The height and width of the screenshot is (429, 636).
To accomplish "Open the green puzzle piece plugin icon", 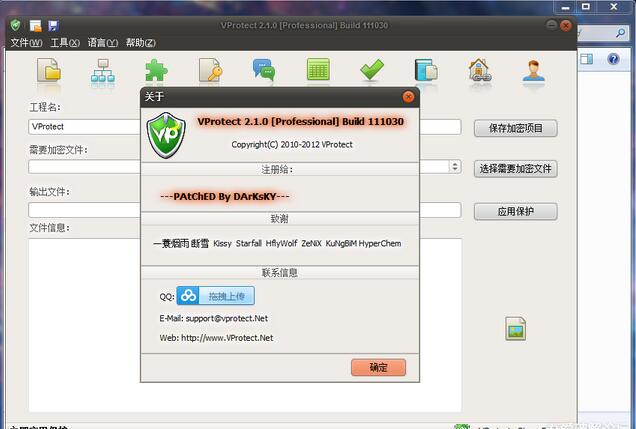I will pos(156,71).
